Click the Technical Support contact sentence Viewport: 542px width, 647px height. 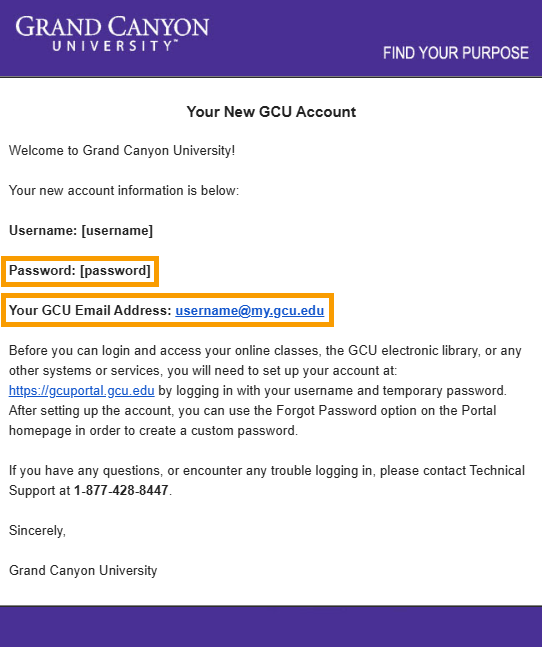point(267,480)
